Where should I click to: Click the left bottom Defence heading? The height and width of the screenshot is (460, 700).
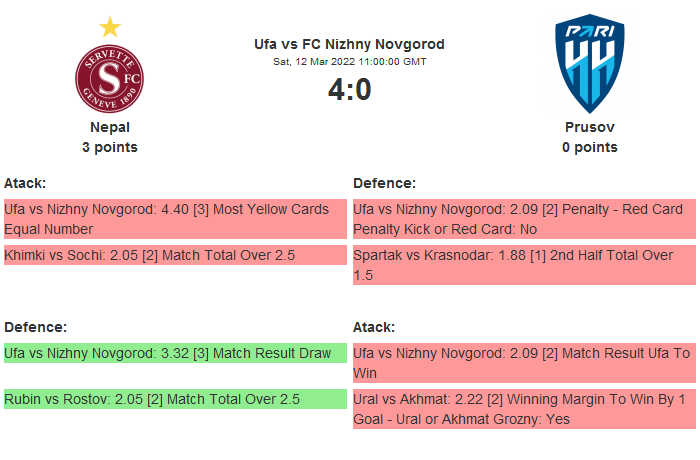[x=35, y=327]
